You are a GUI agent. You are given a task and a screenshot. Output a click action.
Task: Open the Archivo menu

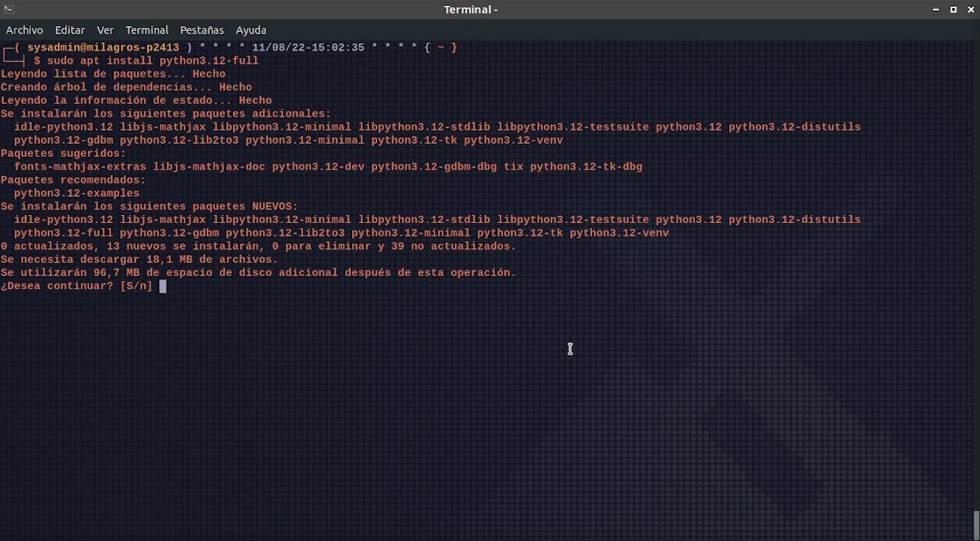tap(24, 29)
